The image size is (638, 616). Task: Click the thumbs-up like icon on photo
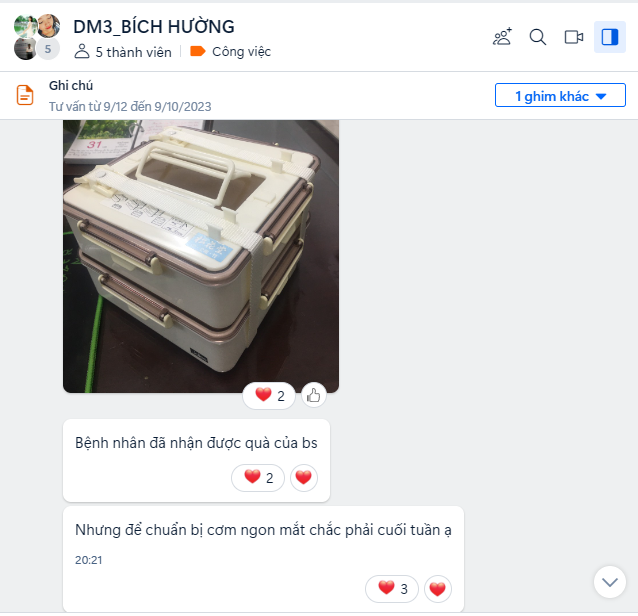tap(314, 395)
